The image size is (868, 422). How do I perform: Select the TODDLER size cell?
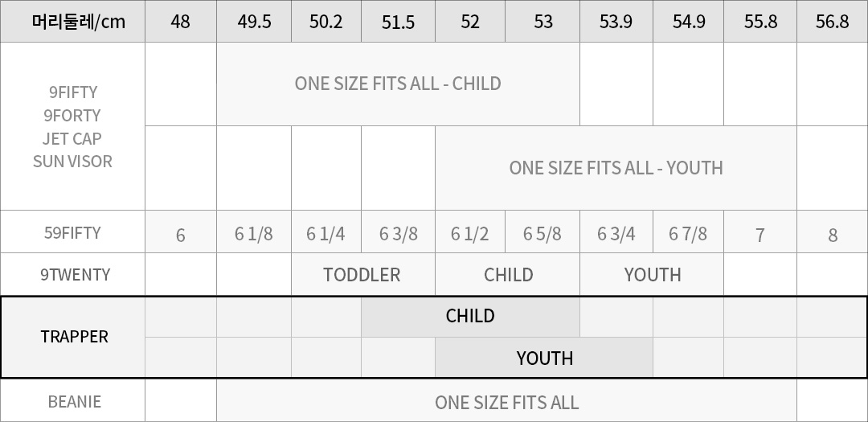[x=362, y=275]
